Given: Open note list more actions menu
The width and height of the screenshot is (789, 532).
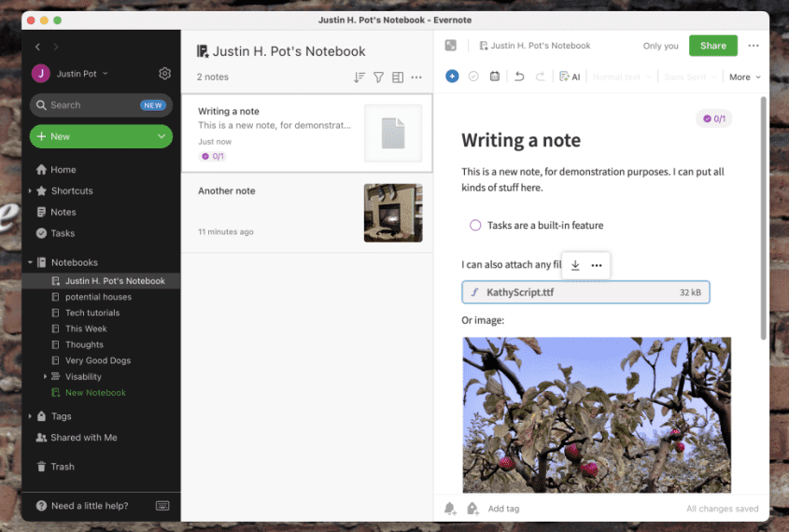Looking at the screenshot, I should coord(416,77).
